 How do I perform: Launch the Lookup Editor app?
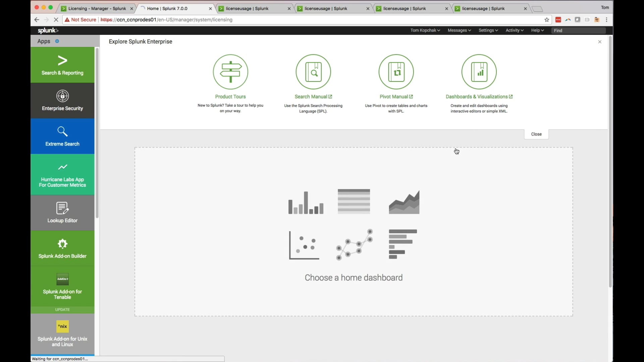click(62, 212)
